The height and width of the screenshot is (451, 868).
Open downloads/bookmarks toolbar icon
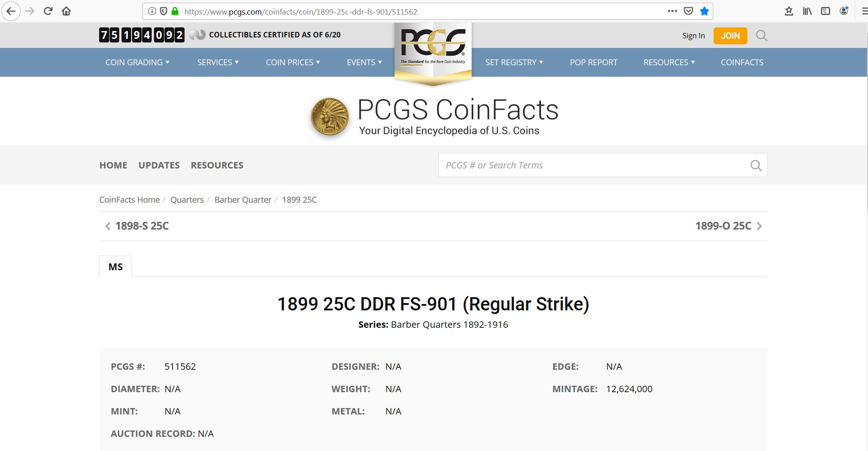[789, 11]
